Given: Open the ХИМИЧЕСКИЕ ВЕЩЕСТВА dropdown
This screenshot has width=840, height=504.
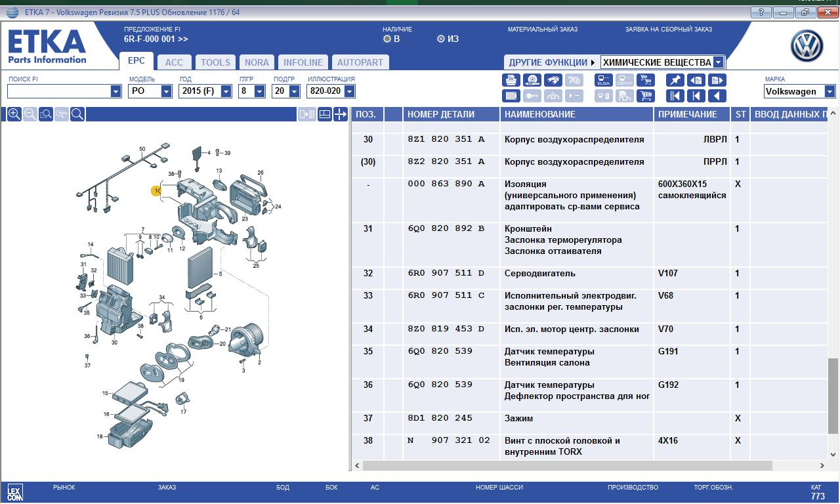Looking at the screenshot, I should pos(718,62).
